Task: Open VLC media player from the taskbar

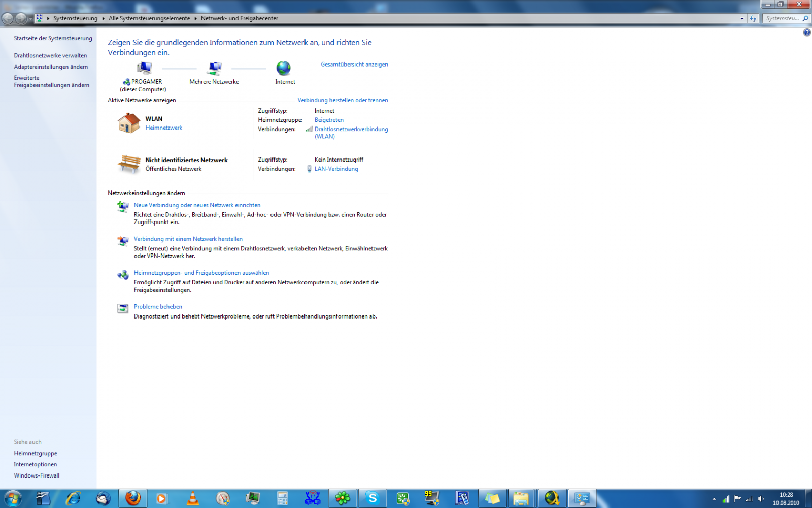Action: [193, 498]
